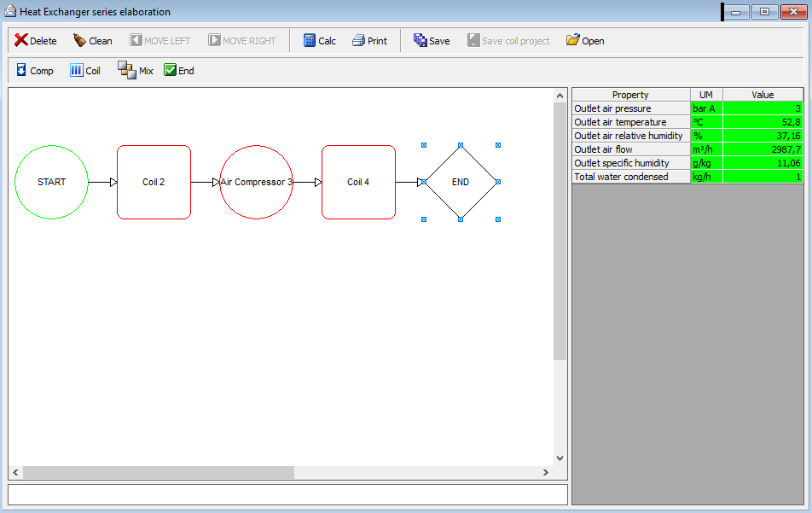Click the status text field below the canvas
Image resolution: width=812 pixels, height=513 pixels.
pyautogui.click(x=288, y=494)
